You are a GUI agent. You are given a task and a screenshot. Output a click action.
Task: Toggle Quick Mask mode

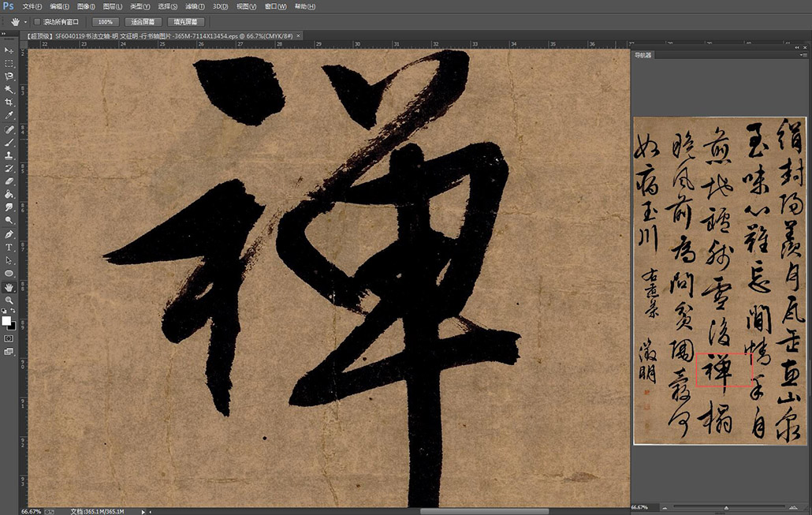pos(9,338)
